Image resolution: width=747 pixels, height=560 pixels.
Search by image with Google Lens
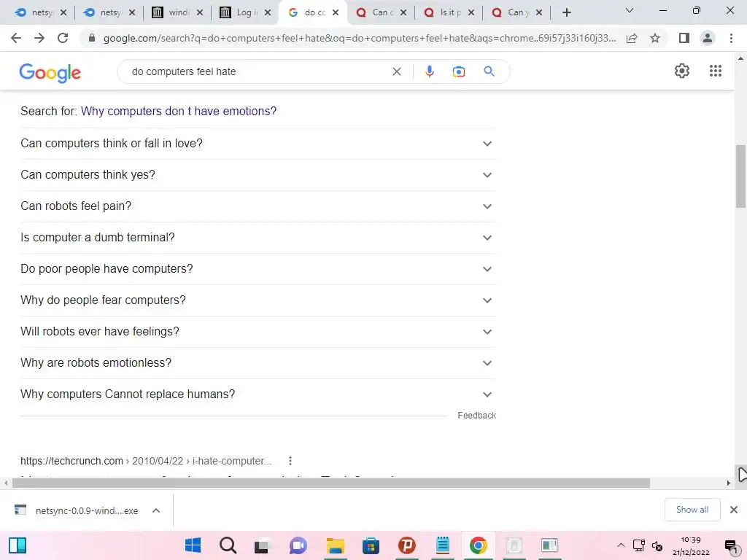(x=459, y=71)
